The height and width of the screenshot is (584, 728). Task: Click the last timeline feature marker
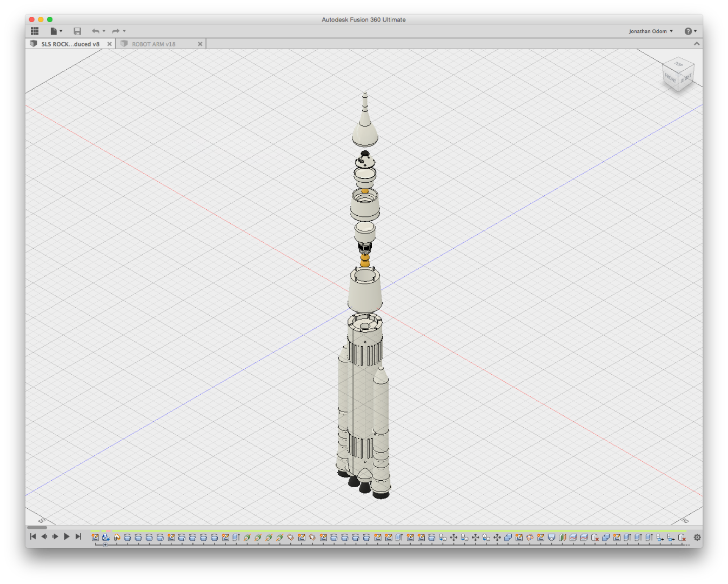(682, 537)
